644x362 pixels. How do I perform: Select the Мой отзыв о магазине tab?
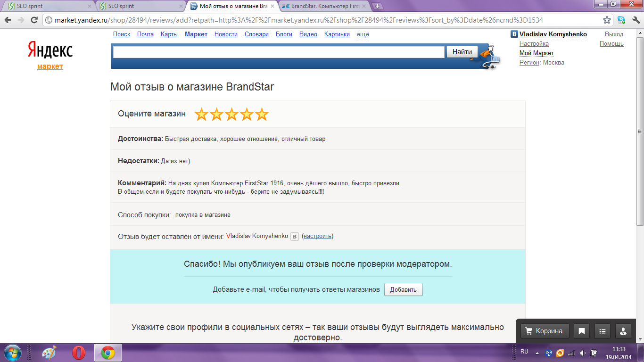231,6
